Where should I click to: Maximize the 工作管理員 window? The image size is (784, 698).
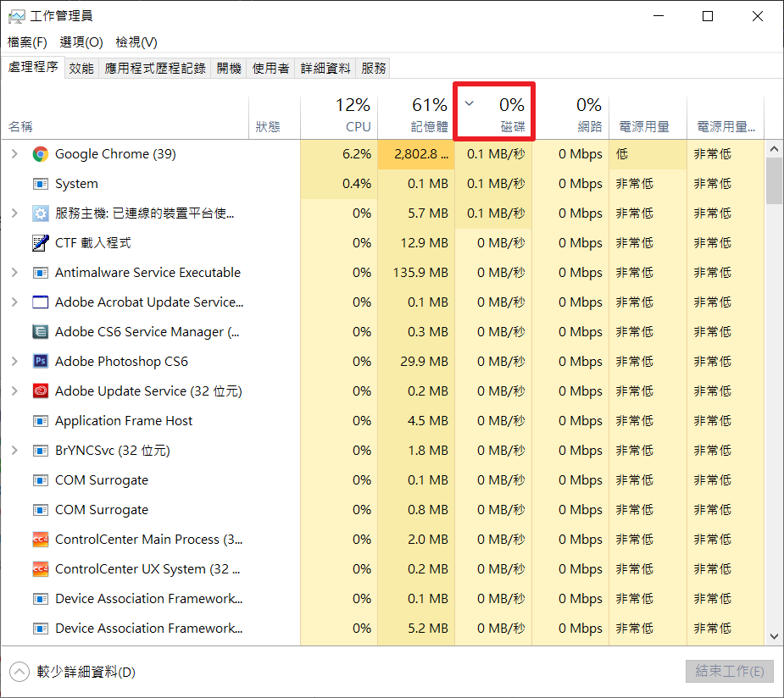pos(708,16)
